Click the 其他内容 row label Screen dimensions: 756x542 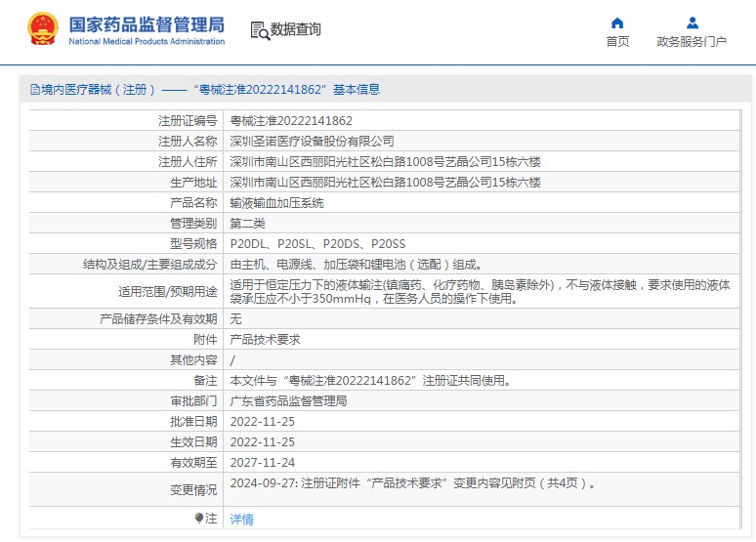point(193,360)
